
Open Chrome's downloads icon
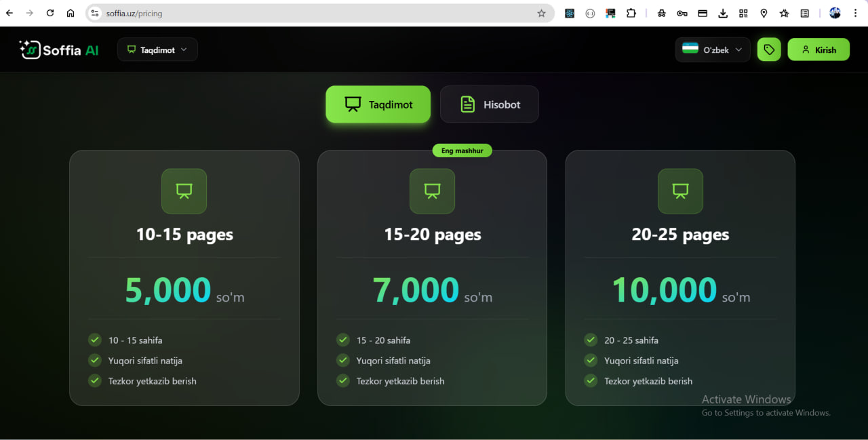pos(723,13)
